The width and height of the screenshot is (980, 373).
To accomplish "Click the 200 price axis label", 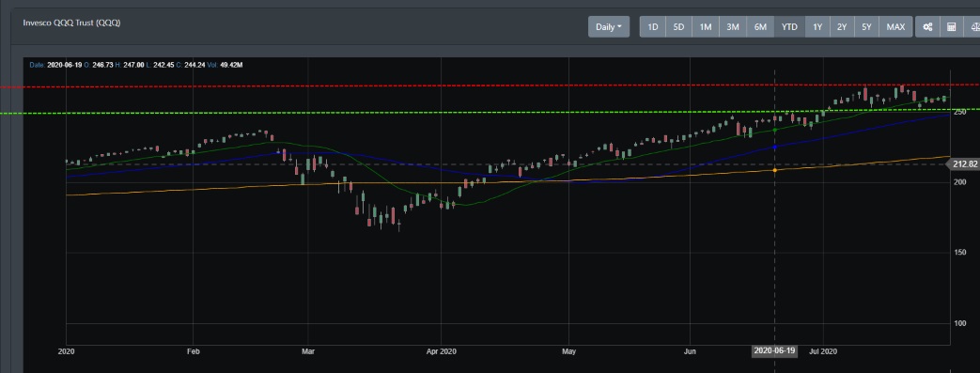I will click(x=959, y=182).
